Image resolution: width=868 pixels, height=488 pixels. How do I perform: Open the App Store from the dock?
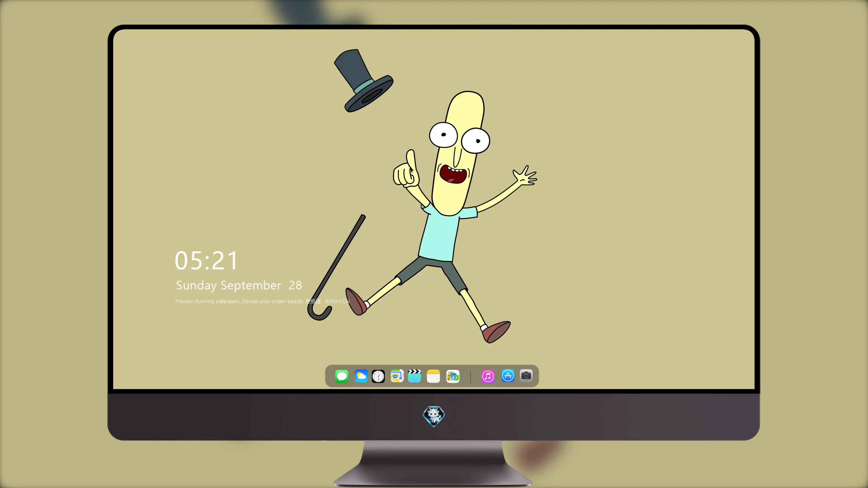click(508, 376)
